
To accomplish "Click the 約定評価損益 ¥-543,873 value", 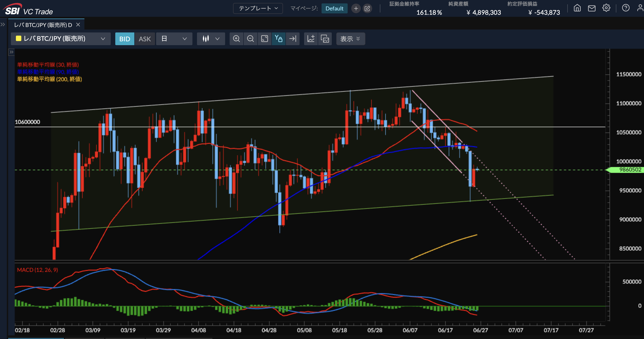I will (544, 12).
